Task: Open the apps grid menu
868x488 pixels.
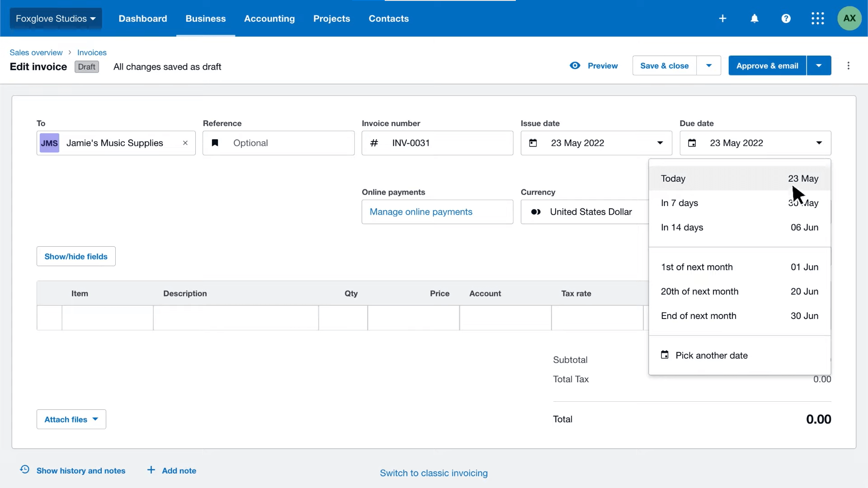Action: pos(817,19)
